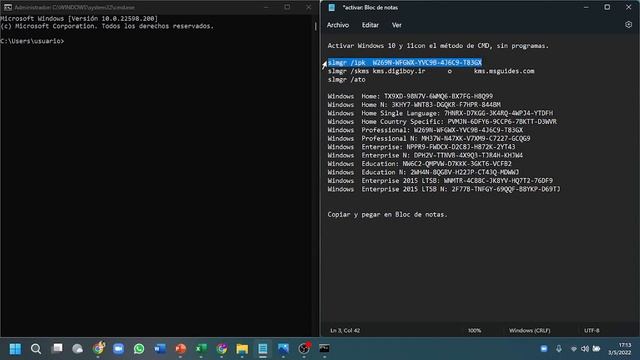This screenshot has height=360, width=640.
Task: Click the Windows Home: TX9XD key line
Action: 410,96
